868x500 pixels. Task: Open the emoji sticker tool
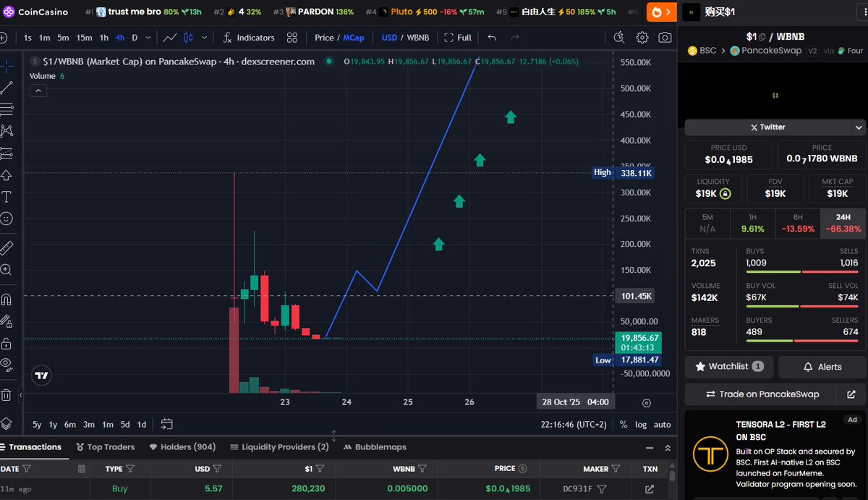pyautogui.click(x=7, y=218)
